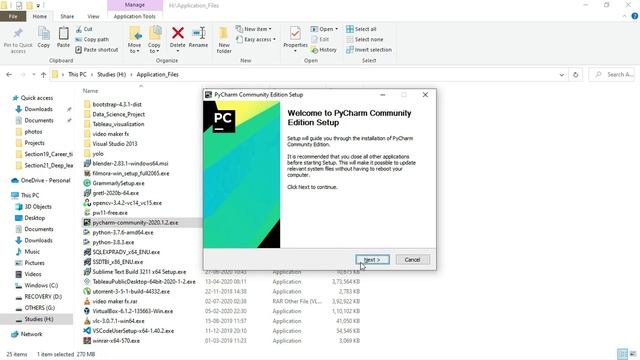Click This PC in the address bar
Viewport: 640px width, 360px height.
click(77, 75)
